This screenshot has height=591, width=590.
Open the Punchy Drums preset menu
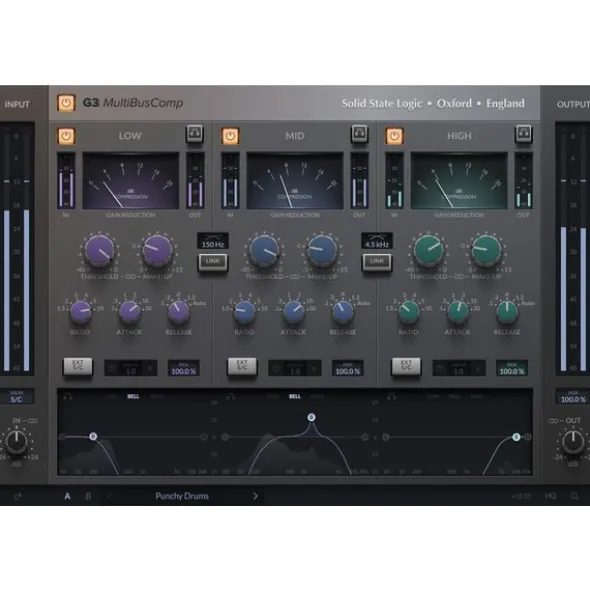[x=182, y=496]
